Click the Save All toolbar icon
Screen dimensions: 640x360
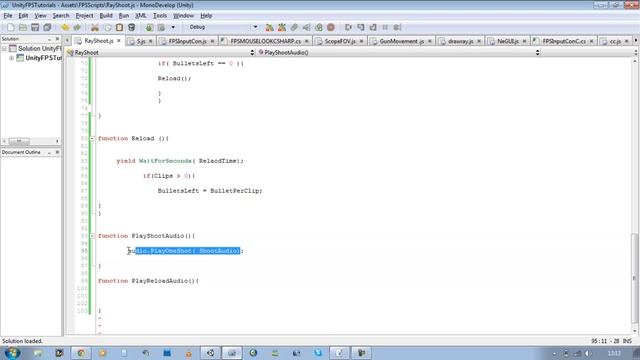click(x=47, y=27)
